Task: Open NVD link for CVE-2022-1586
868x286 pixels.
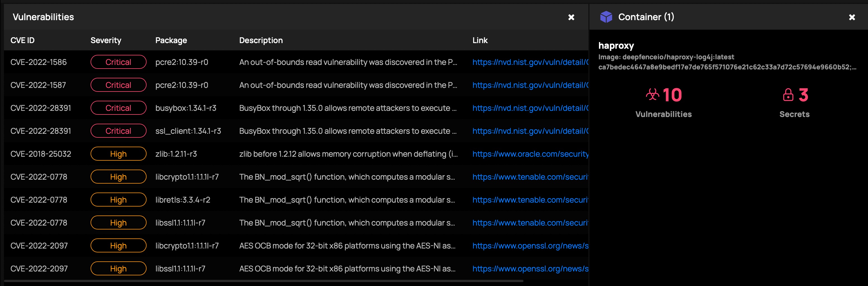Action: click(x=530, y=62)
